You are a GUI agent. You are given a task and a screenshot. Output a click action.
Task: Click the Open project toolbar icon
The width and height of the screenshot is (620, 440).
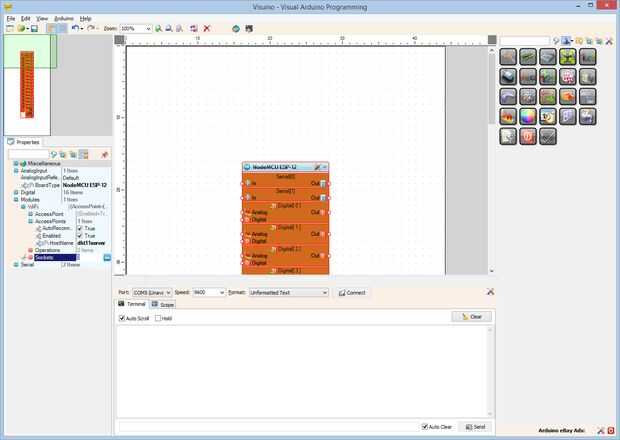click(x=21, y=28)
